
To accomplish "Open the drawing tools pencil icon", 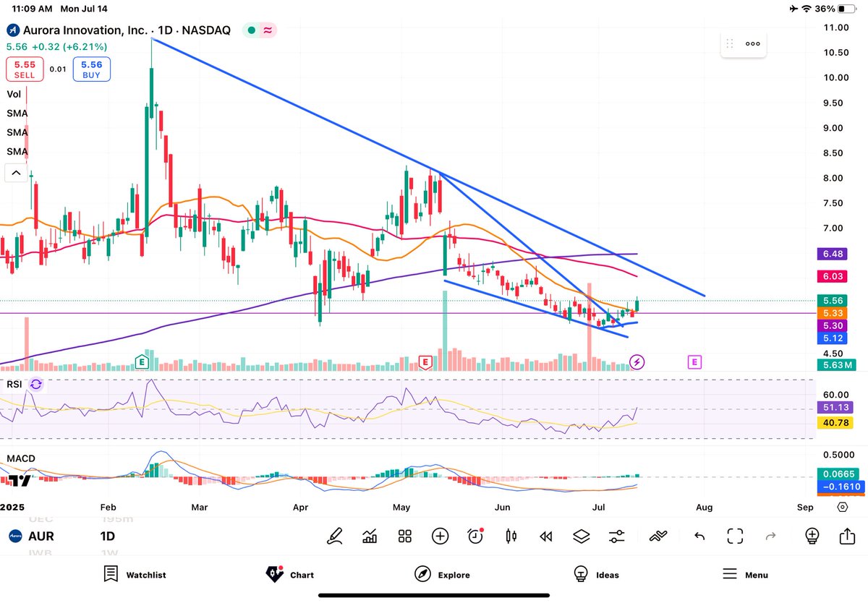I will pyautogui.click(x=335, y=536).
